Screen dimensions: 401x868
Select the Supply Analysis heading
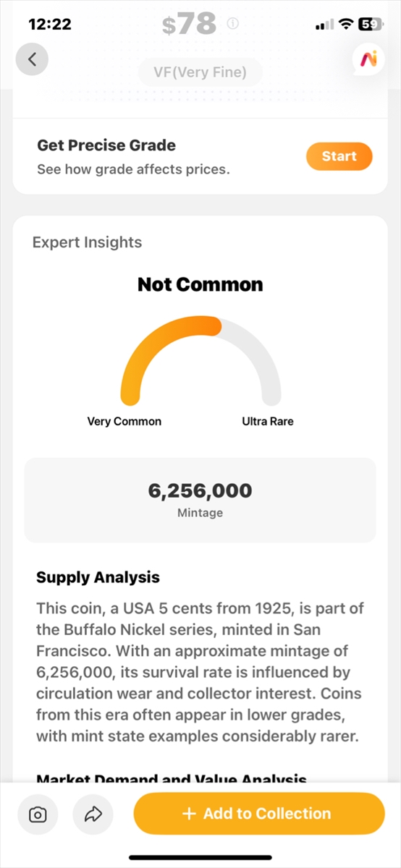tap(98, 577)
